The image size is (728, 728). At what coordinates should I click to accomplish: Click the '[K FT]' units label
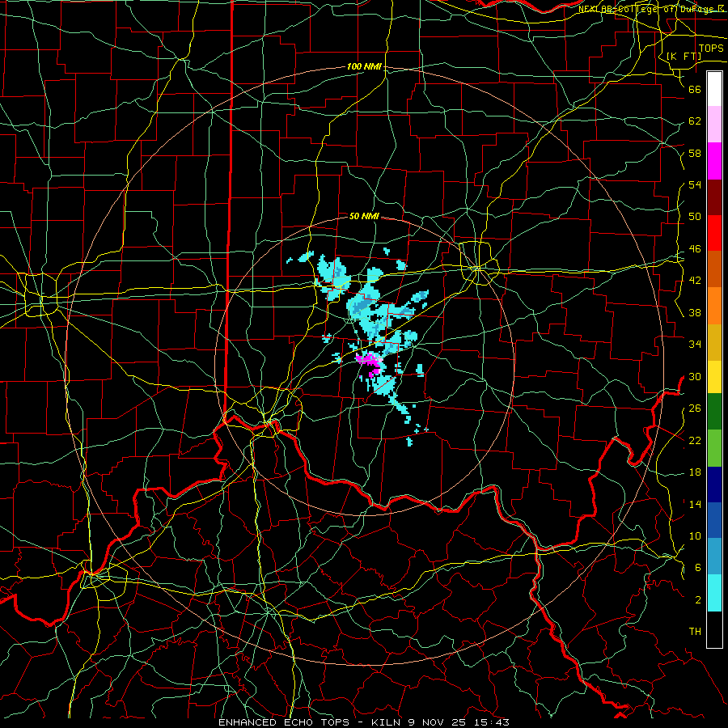684,57
